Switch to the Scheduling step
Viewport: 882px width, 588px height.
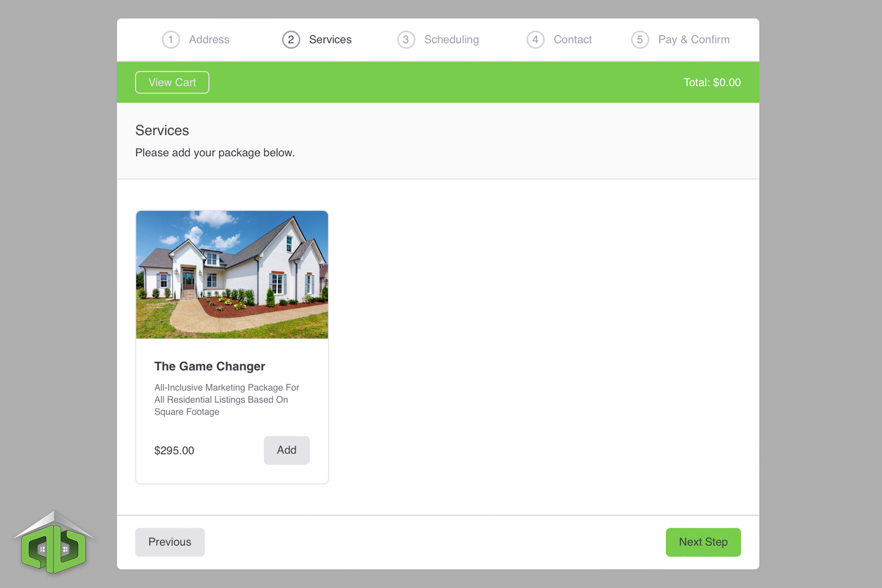tap(438, 40)
